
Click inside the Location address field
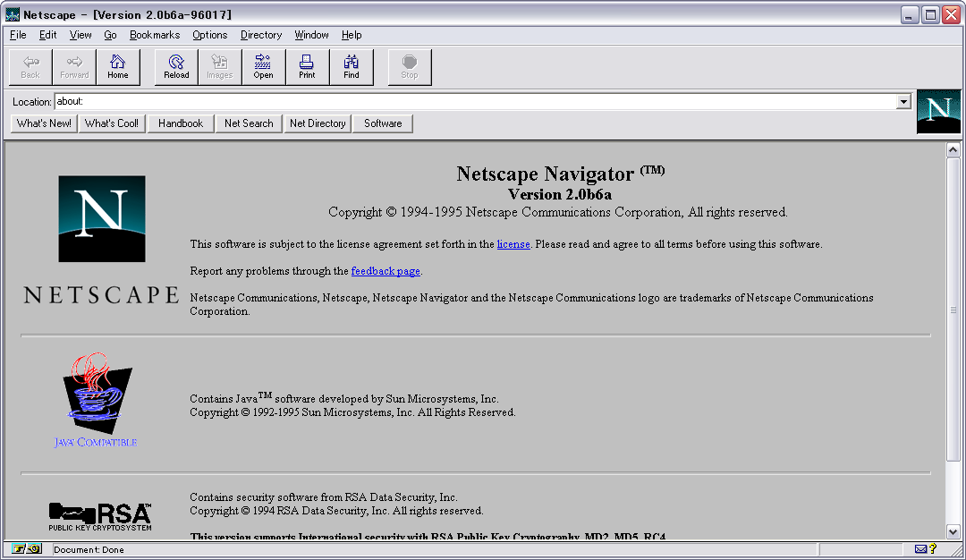click(x=474, y=102)
